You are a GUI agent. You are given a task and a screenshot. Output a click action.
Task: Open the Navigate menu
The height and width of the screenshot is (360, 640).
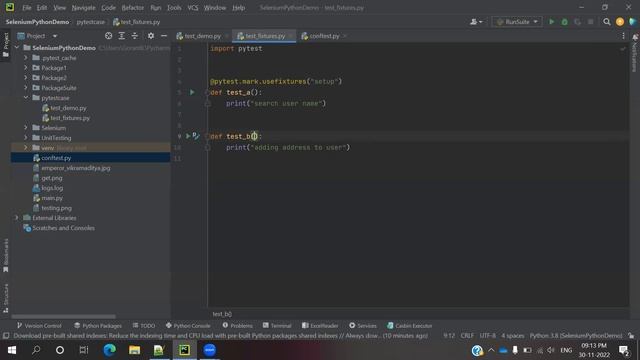pyautogui.click(x=83, y=8)
